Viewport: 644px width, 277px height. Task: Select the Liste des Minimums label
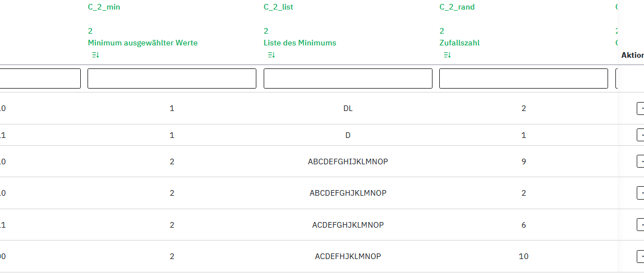pyautogui.click(x=300, y=43)
